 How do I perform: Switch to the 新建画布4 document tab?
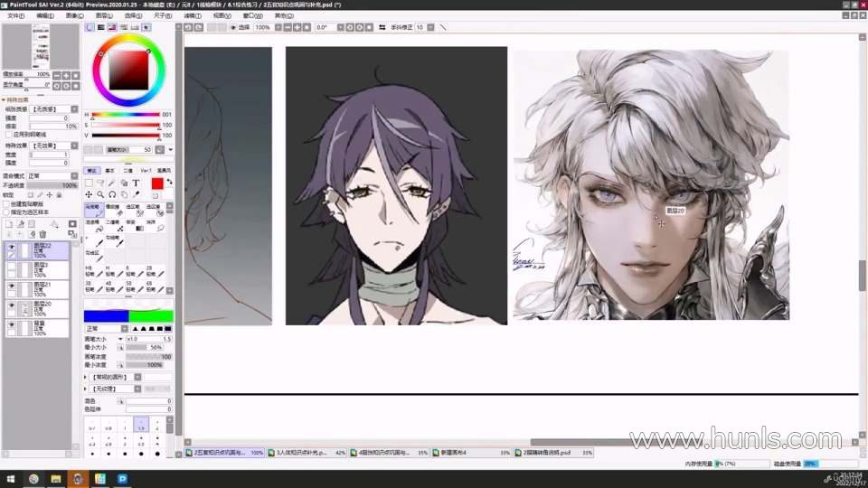pyautogui.click(x=471, y=453)
